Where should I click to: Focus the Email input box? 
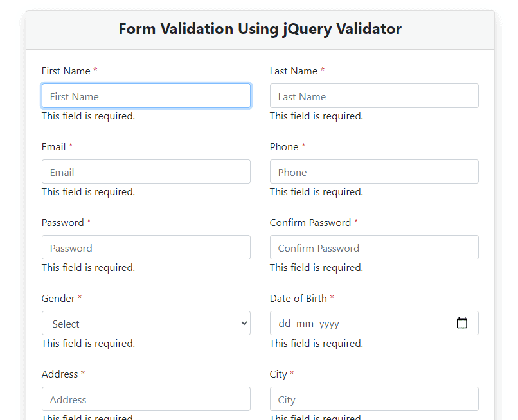point(146,171)
